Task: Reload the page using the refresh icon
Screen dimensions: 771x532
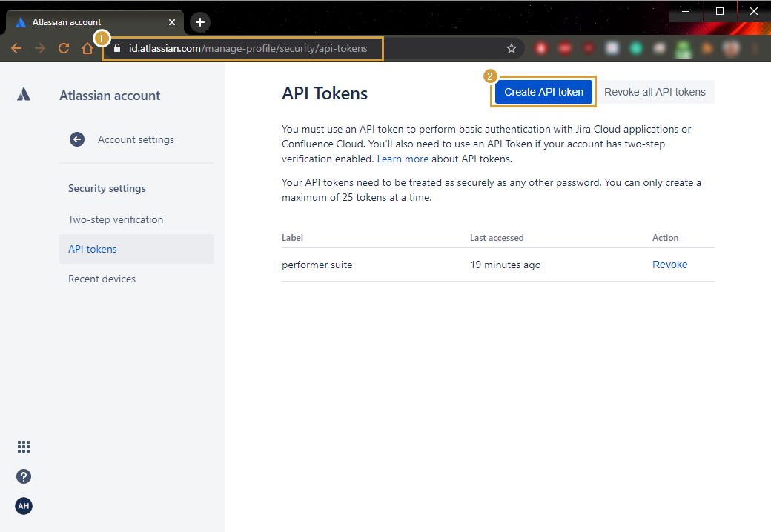Action: pyautogui.click(x=64, y=48)
